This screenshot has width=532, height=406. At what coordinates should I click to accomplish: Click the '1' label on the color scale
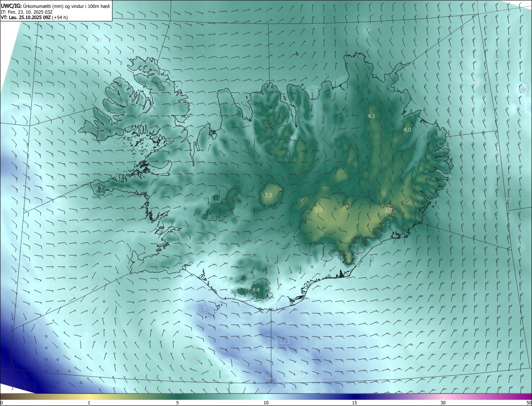[89, 403]
